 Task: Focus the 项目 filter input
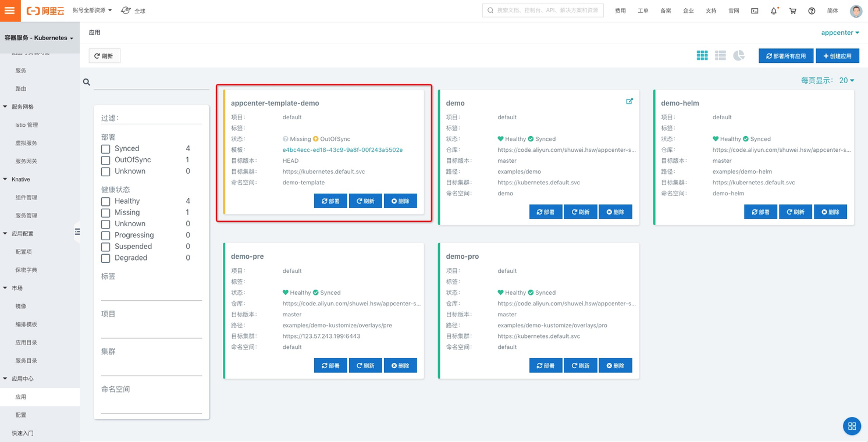(x=152, y=330)
